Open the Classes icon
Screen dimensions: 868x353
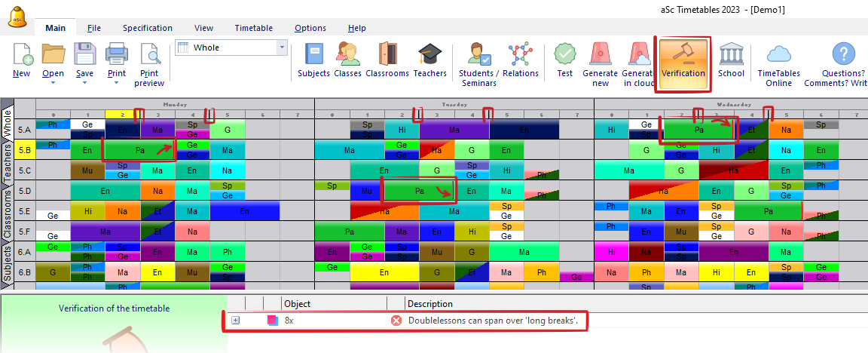coord(347,54)
